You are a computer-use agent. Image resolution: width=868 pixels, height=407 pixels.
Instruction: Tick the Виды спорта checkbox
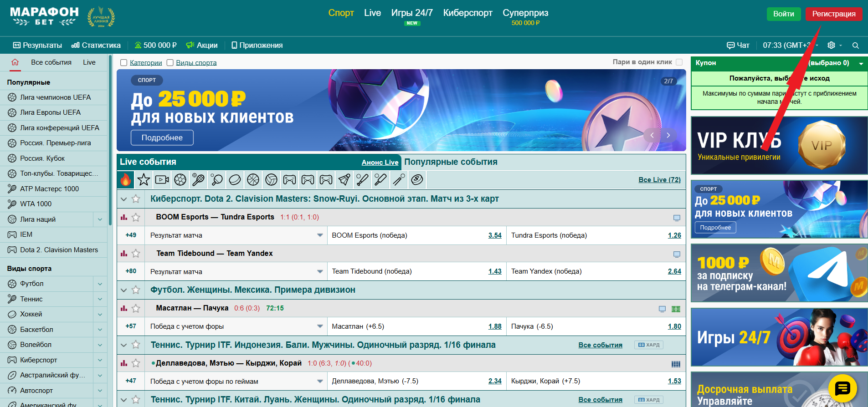pos(170,63)
